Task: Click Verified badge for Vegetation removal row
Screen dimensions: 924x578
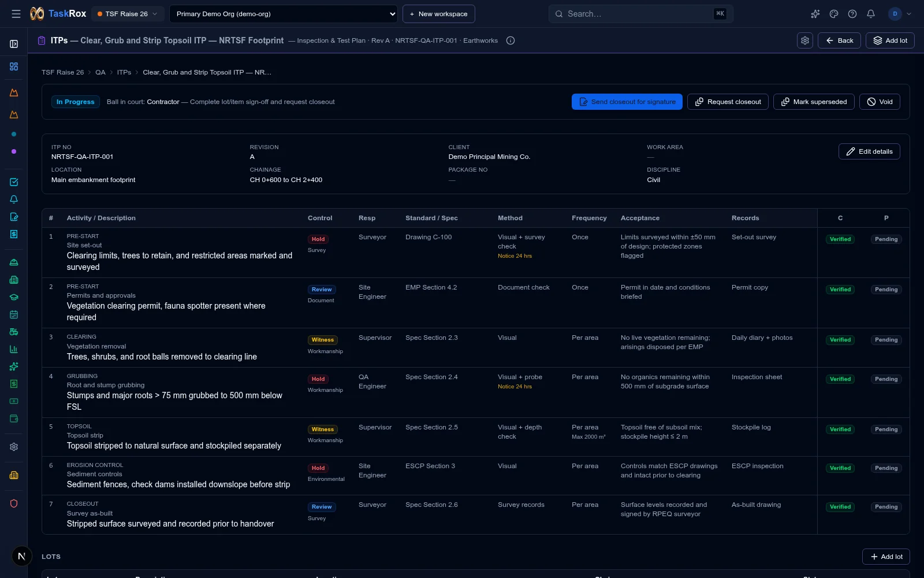Action: tap(840, 340)
